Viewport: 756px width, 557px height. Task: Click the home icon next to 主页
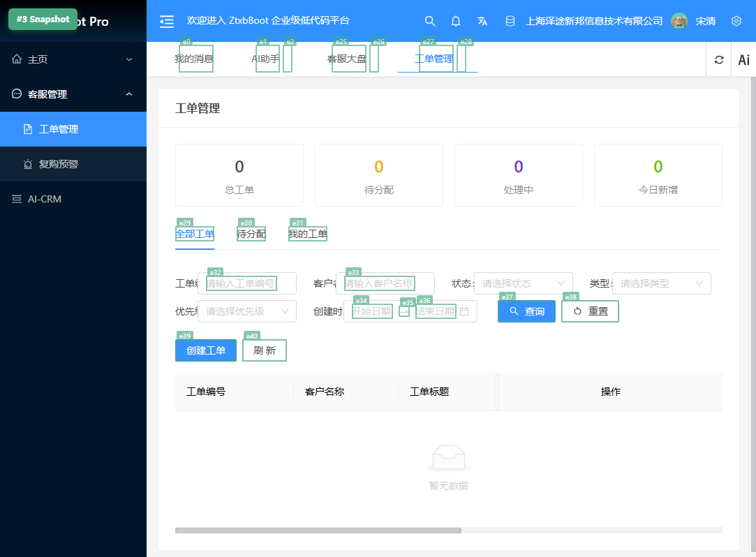point(17,59)
